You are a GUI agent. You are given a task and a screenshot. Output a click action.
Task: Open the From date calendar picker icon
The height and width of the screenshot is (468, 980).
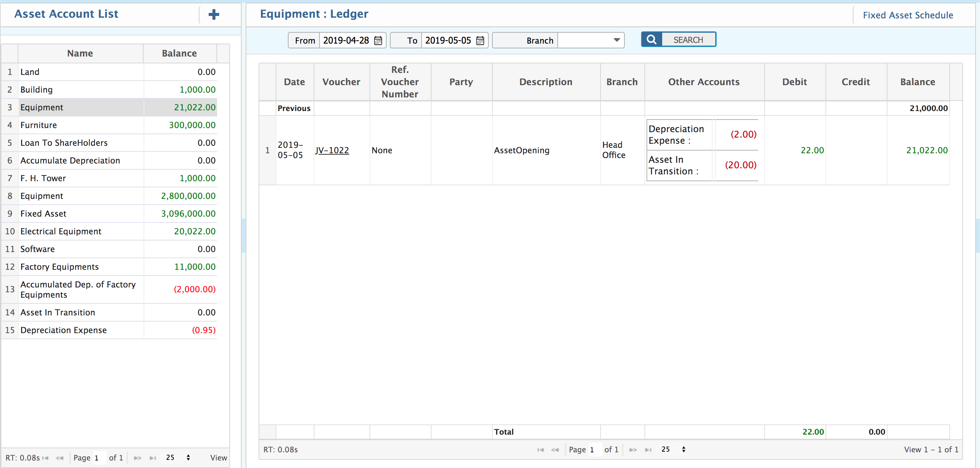point(378,41)
